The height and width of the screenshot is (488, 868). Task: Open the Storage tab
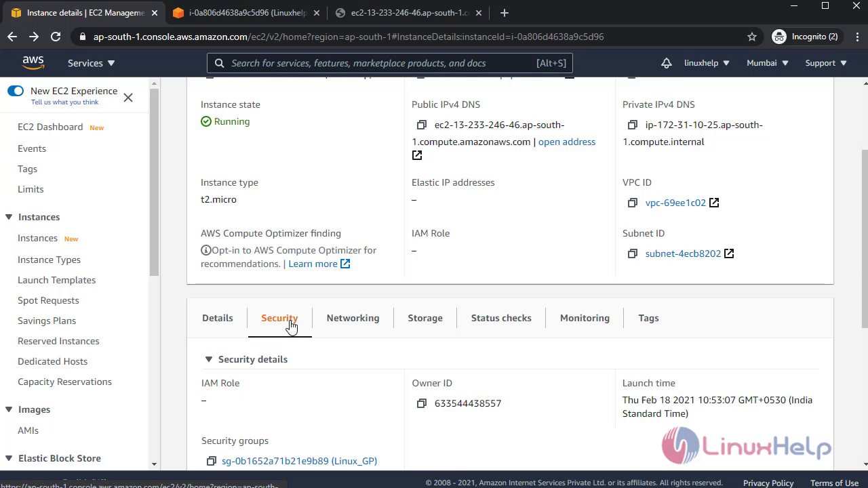point(425,318)
